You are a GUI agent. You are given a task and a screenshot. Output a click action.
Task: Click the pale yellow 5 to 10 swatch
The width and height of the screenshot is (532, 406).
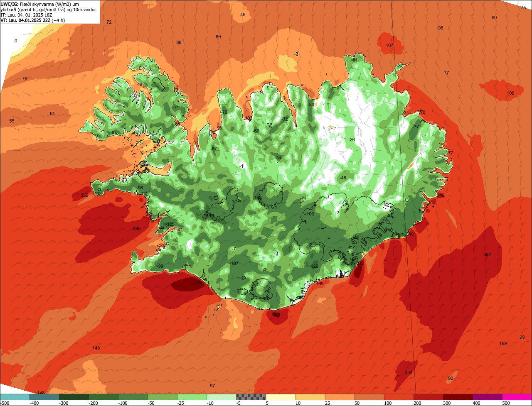(281, 397)
